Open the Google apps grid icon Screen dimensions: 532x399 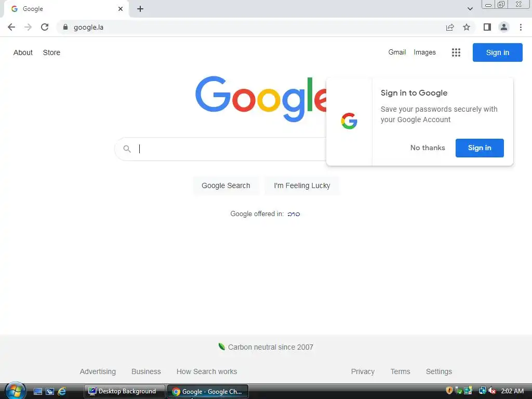pos(456,52)
